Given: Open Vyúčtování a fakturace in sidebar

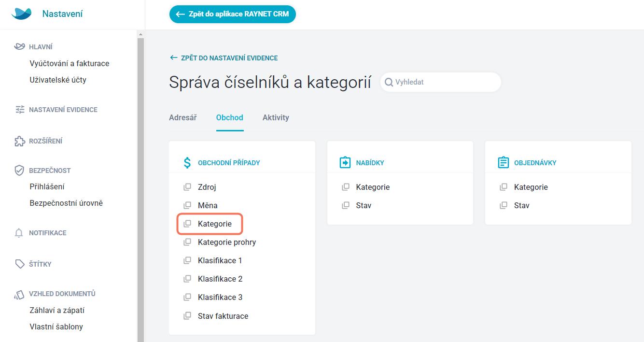Looking at the screenshot, I should pos(70,63).
